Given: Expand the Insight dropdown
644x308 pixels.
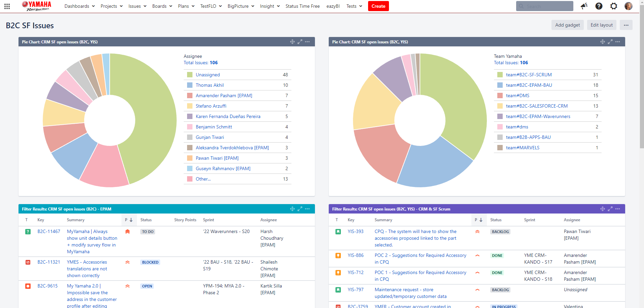Looking at the screenshot, I should point(270,6).
